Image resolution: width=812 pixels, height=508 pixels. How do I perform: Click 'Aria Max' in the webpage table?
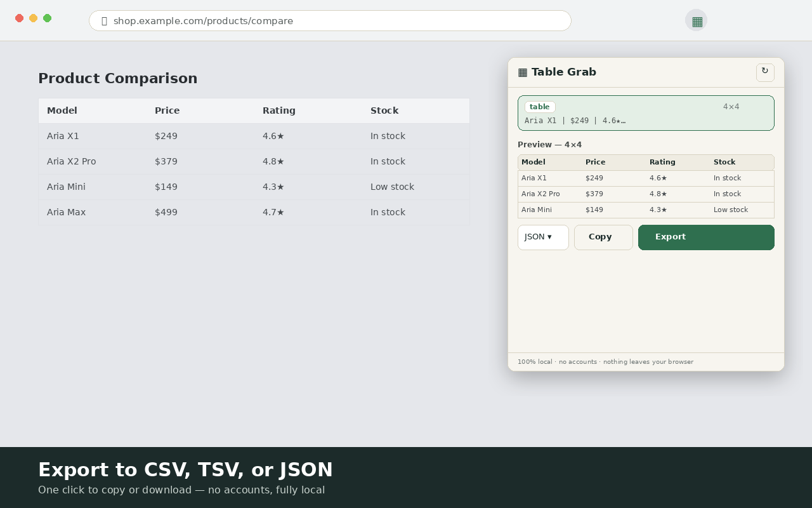66,212
